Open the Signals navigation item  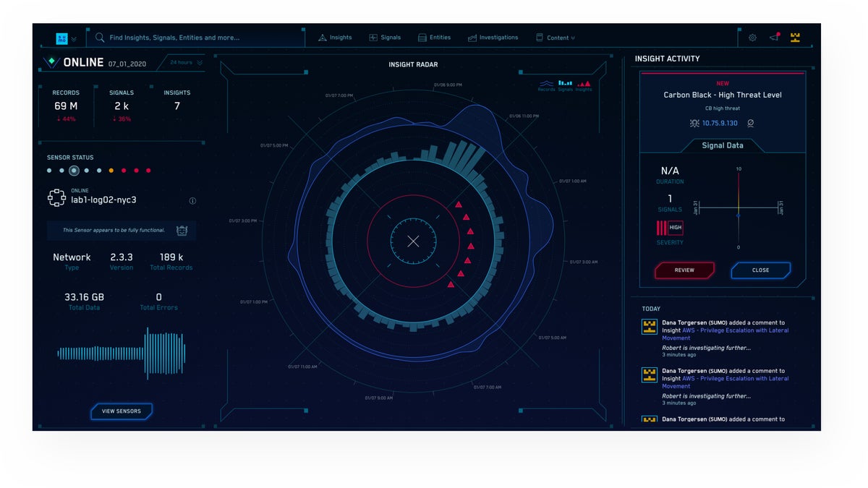[x=385, y=38]
